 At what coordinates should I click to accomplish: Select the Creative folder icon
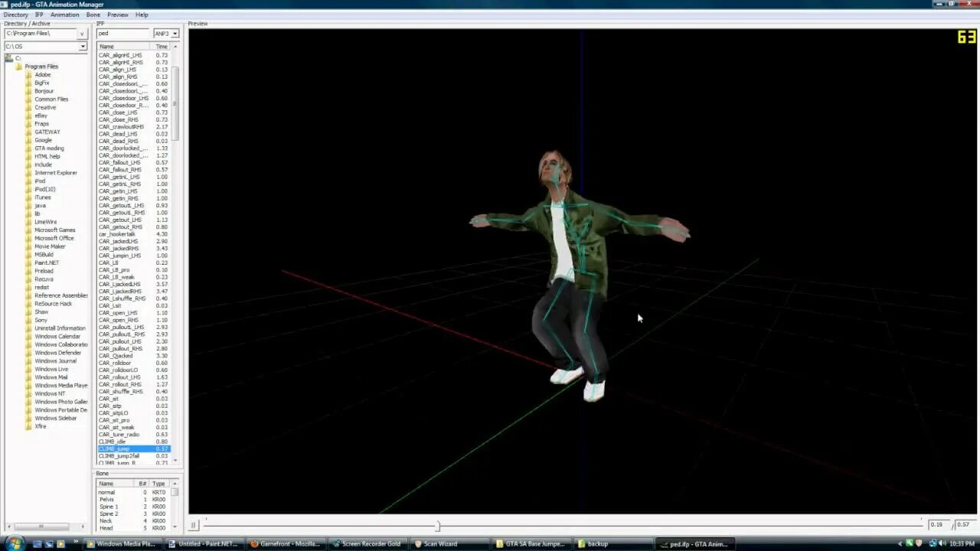pos(29,107)
